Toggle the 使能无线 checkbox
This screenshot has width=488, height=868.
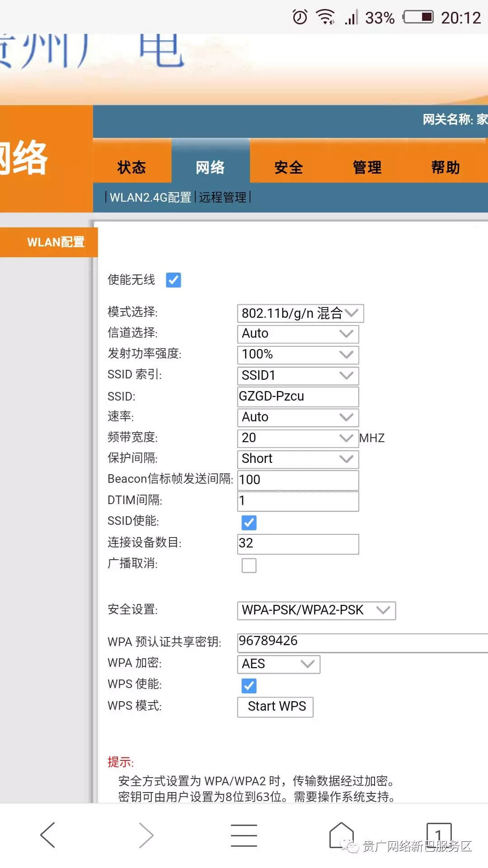click(x=174, y=280)
